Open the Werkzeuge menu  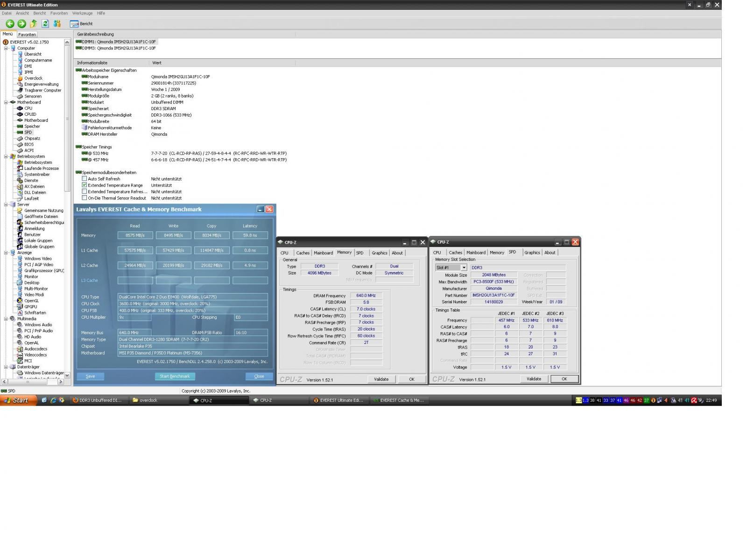pos(82,14)
